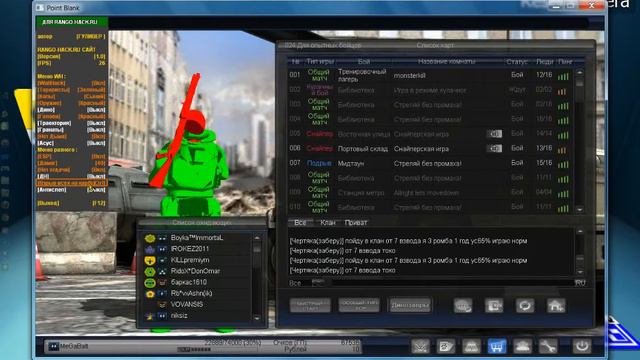Viewport: 640px width, 360px height.
Task: Open the inventory icon left of shop cart
Action: click(471, 346)
